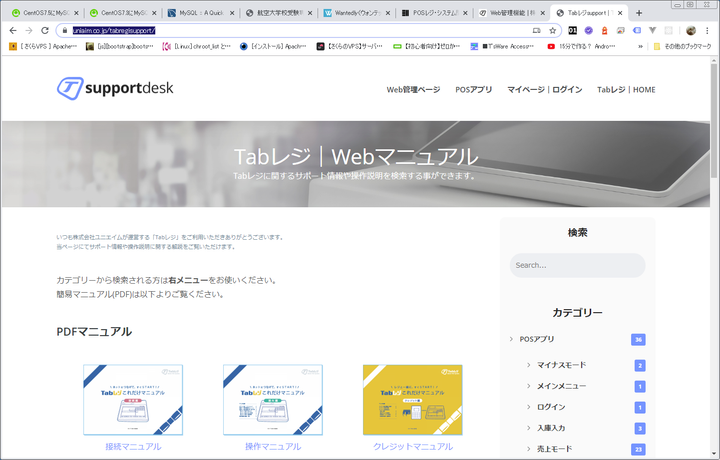
Task: Open the black '01' extension icon
Action: [x=573, y=30]
